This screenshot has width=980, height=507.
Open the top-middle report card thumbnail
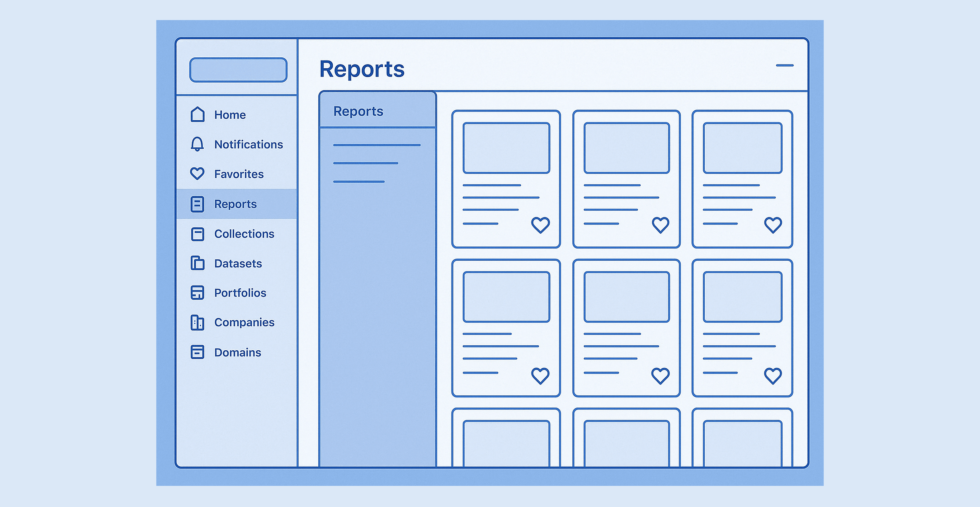[x=626, y=148]
